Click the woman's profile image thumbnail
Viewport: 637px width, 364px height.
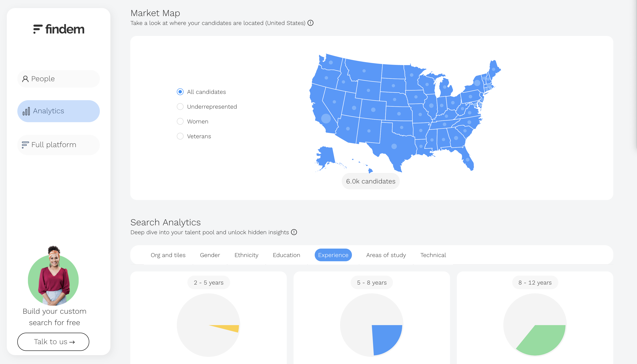coord(53,278)
